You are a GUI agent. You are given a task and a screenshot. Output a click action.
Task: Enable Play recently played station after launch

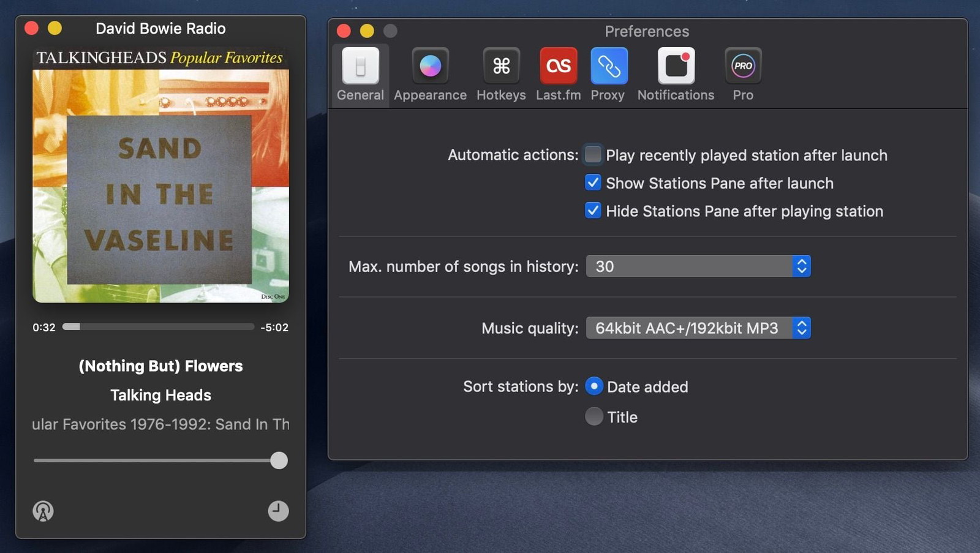(x=593, y=154)
